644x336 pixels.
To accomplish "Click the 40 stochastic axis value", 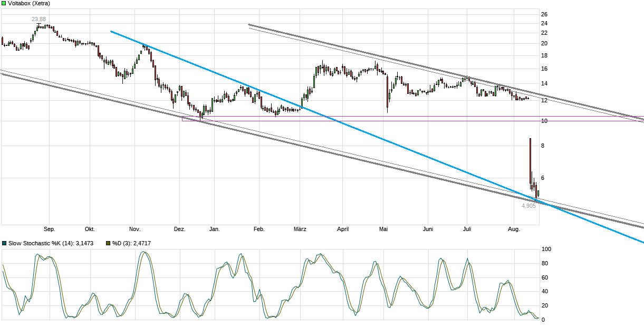I will pos(545,291).
